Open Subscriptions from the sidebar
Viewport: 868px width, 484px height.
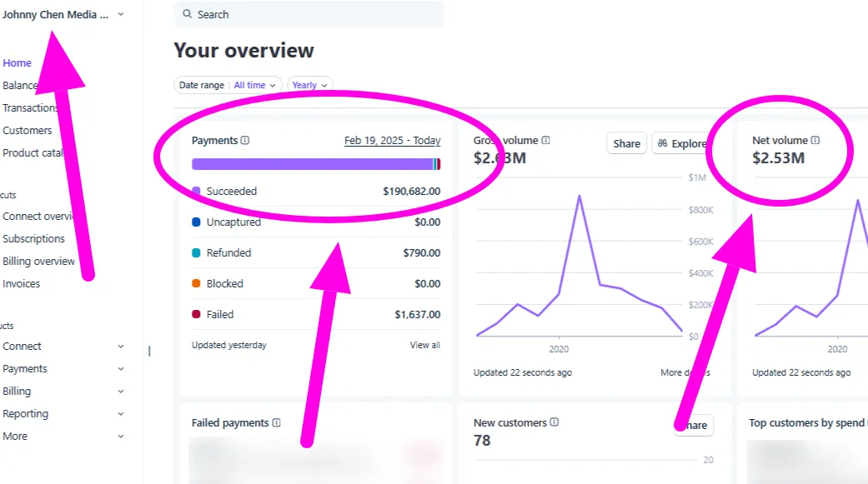33,239
